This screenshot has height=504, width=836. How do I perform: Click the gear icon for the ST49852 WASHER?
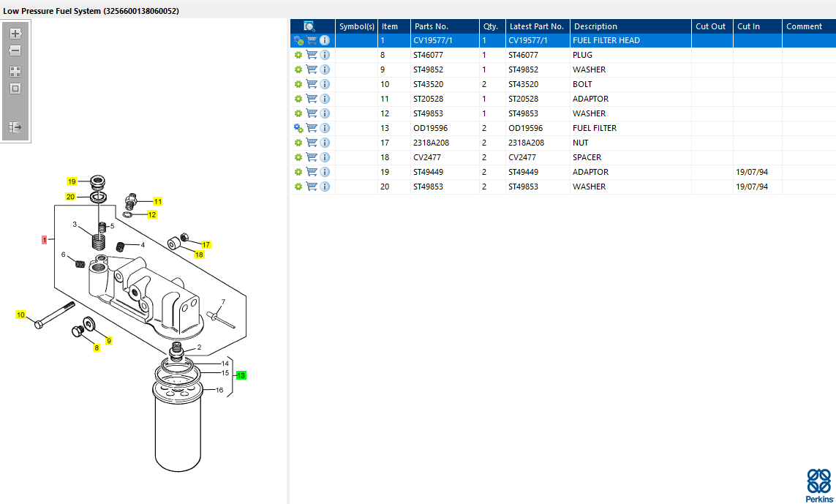pyautogui.click(x=298, y=69)
